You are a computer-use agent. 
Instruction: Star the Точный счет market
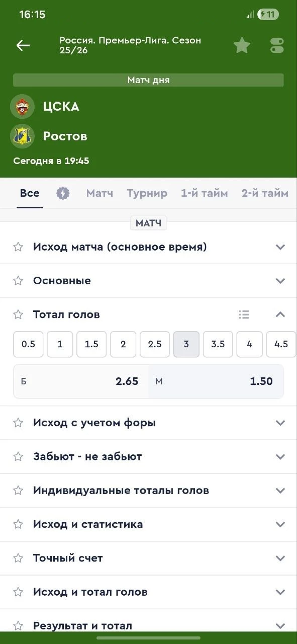(18, 558)
